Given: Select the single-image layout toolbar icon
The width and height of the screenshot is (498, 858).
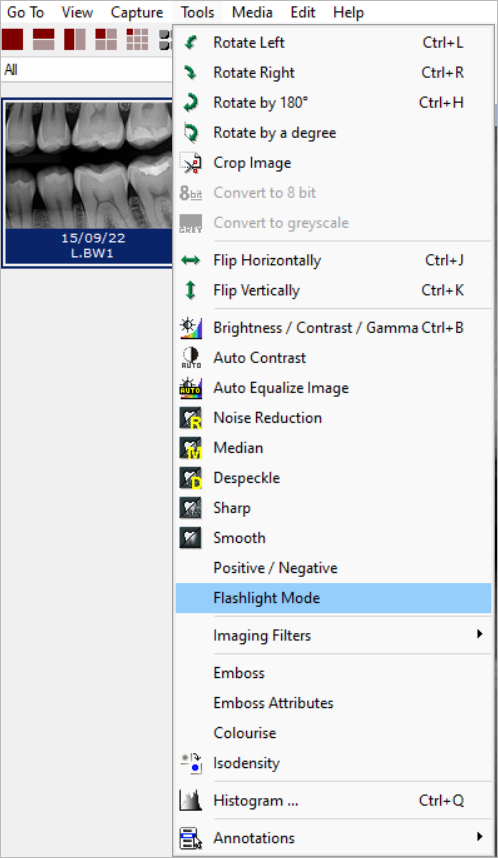Looking at the screenshot, I should [x=13, y=39].
